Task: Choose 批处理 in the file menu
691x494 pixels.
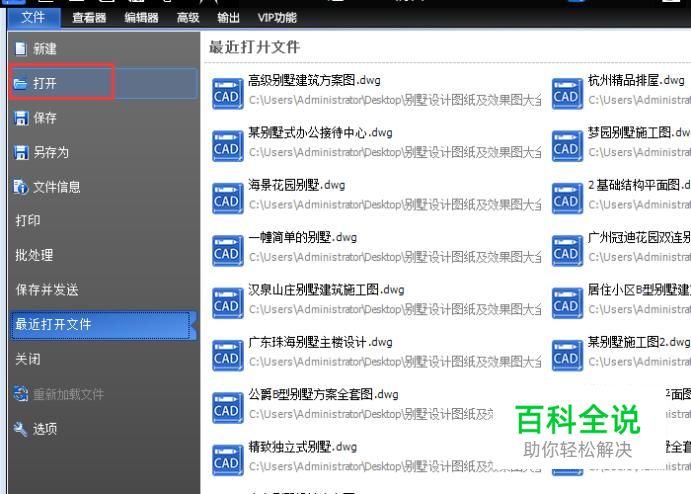Action: pyautogui.click(x=34, y=255)
